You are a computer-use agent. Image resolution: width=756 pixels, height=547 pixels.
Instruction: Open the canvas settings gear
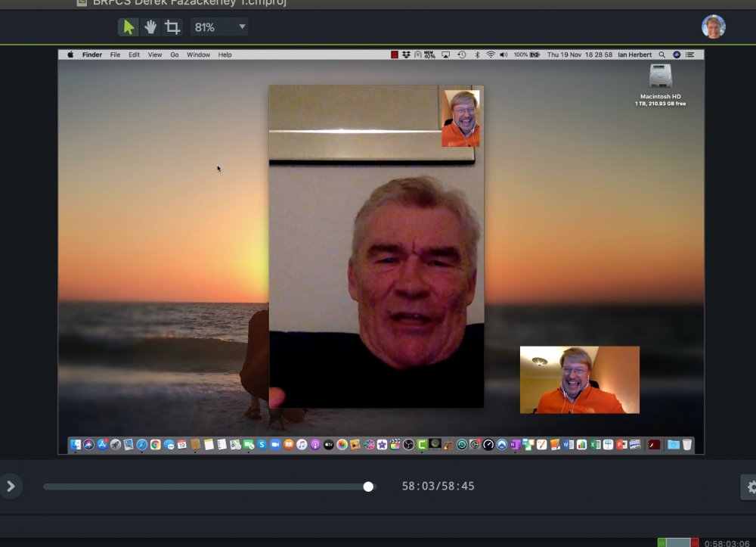tap(751, 487)
